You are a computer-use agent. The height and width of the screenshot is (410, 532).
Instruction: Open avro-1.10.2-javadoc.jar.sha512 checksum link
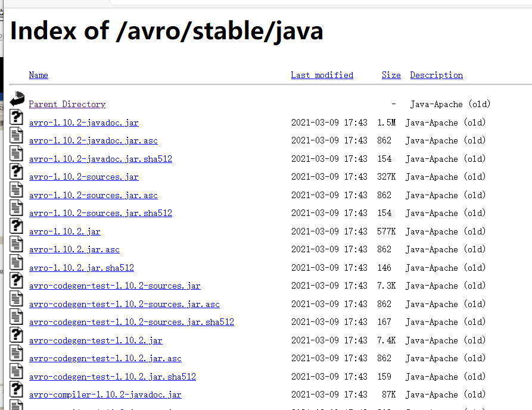(x=101, y=159)
